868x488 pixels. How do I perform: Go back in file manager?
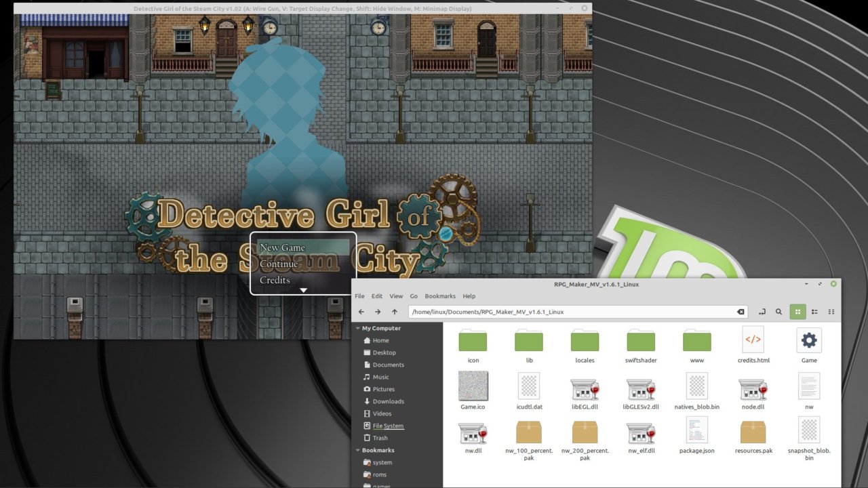click(x=361, y=312)
